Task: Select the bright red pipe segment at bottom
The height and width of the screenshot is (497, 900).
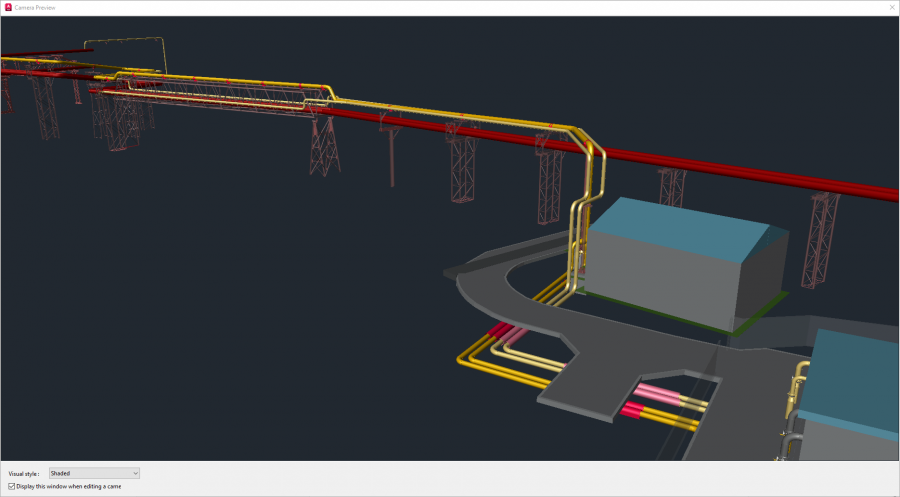Action: point(632,409)
